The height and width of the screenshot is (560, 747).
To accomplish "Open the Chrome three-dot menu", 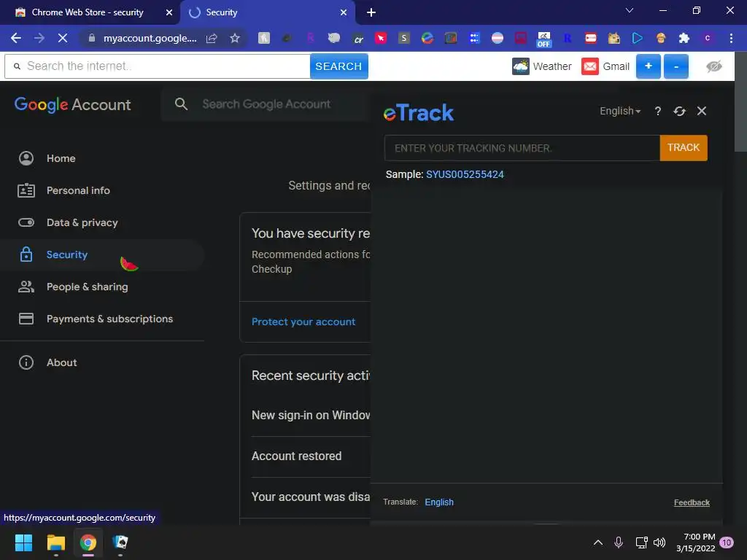I will [x=731, y=38].
